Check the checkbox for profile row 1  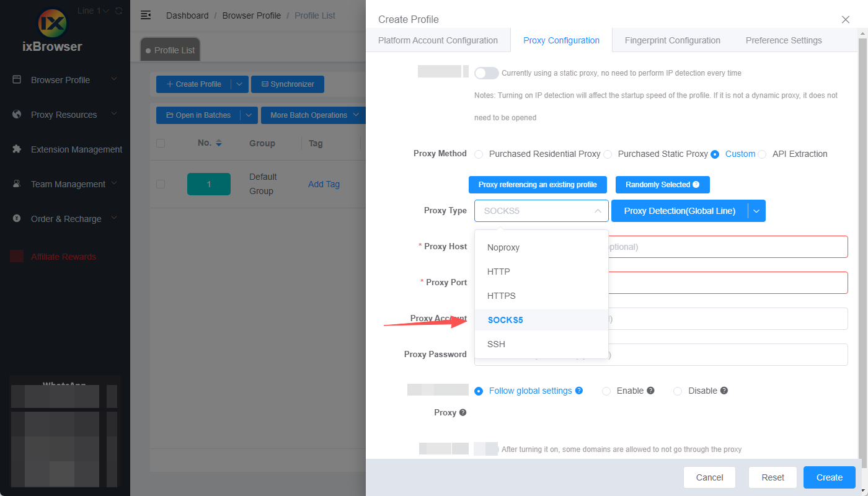(161, 184)
